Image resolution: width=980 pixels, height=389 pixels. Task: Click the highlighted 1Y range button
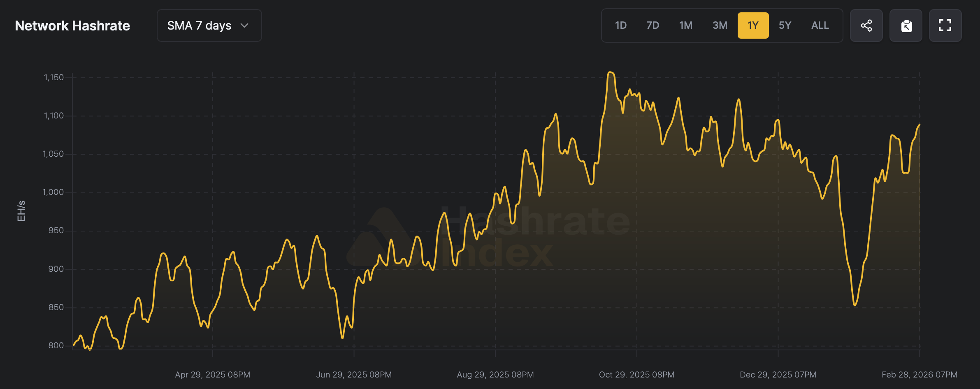click(x=753, y=25)
